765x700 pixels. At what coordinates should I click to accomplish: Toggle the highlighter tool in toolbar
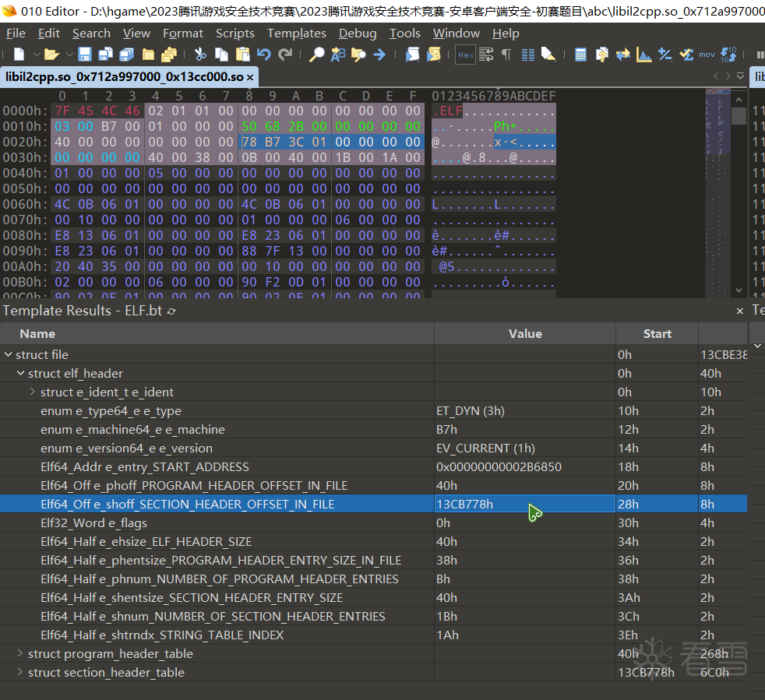point(548,55)
